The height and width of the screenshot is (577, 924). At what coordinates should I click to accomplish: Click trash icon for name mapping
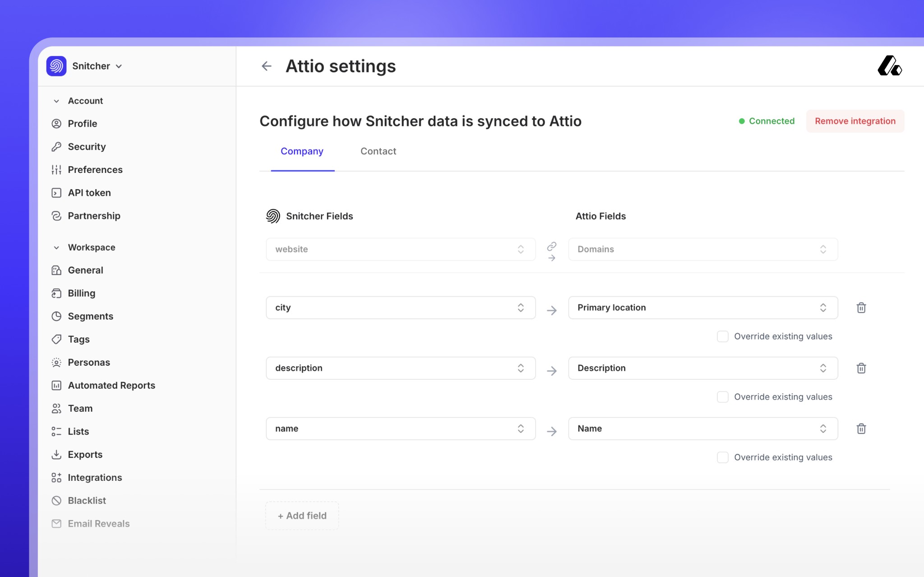(861, 429)
